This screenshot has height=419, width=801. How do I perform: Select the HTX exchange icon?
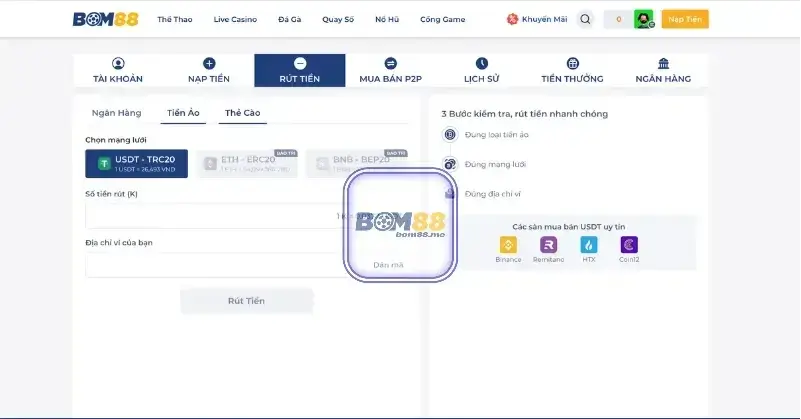(589, 245)
